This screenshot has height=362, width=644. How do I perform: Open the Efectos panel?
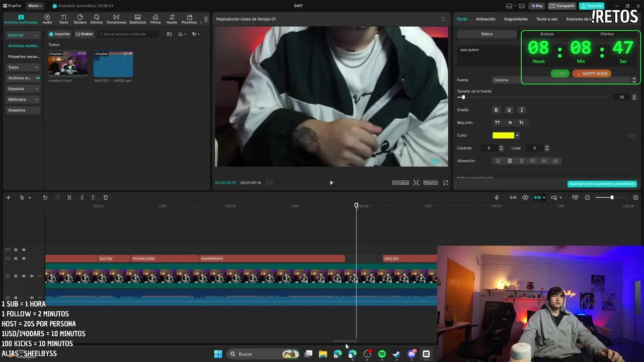point(97,19)
